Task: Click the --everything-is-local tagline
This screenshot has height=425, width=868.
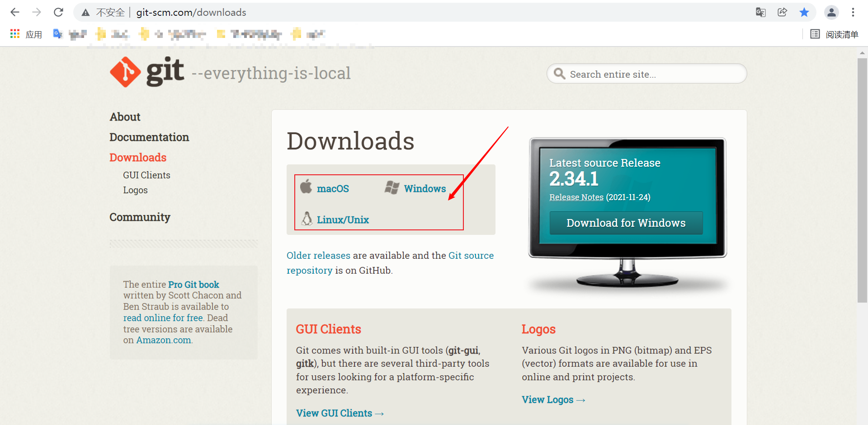Action: pos(271,73)
